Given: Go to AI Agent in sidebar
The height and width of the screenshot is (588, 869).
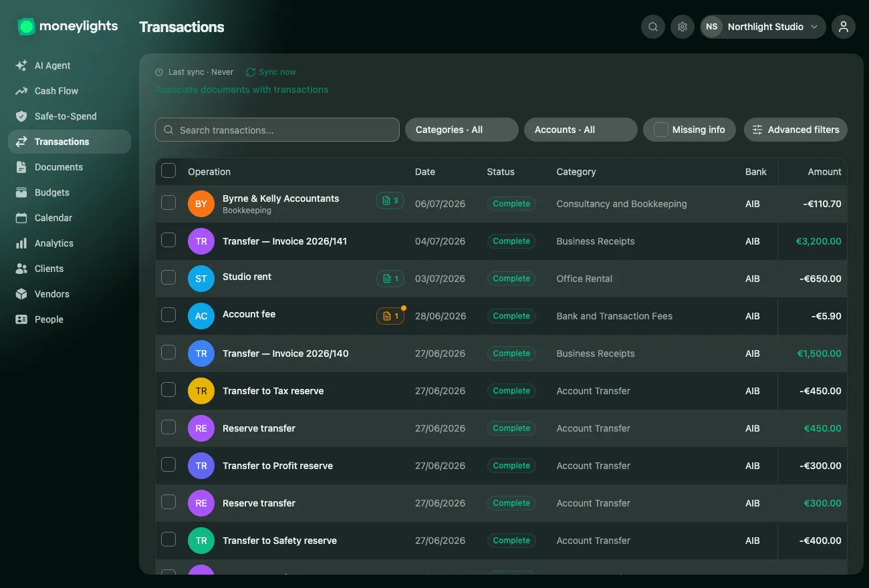Looking at the screenshot, I should (x=70, y=65).
